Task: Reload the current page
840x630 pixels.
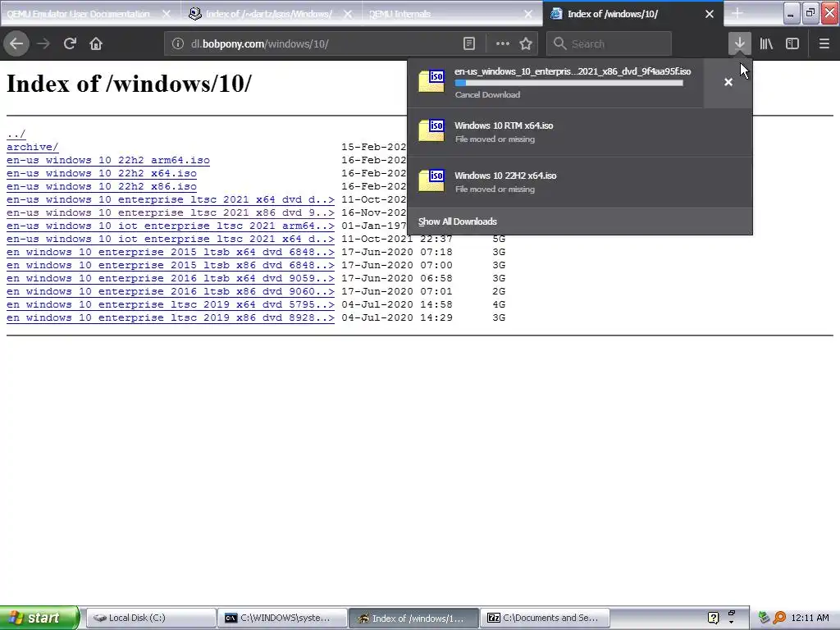Action: tap(70, 44)
